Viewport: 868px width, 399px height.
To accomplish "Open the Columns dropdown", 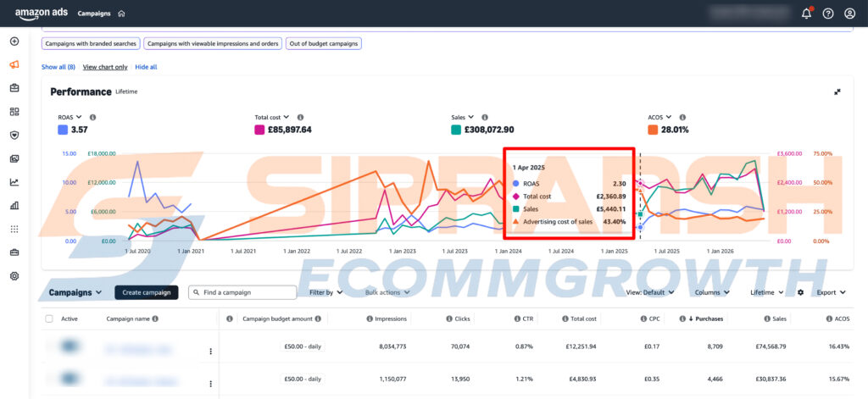I will (x=712, y=292).
